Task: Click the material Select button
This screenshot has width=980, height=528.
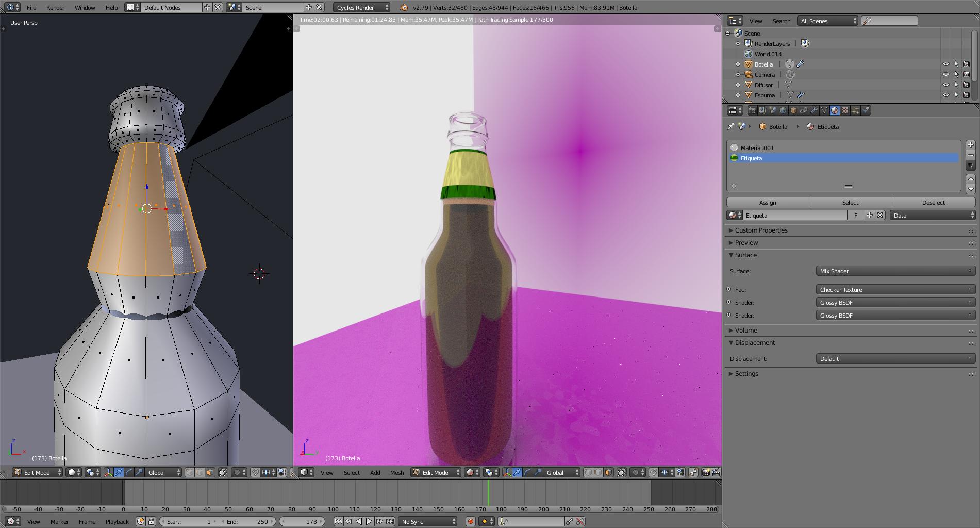Action: (x=850, y=203)
